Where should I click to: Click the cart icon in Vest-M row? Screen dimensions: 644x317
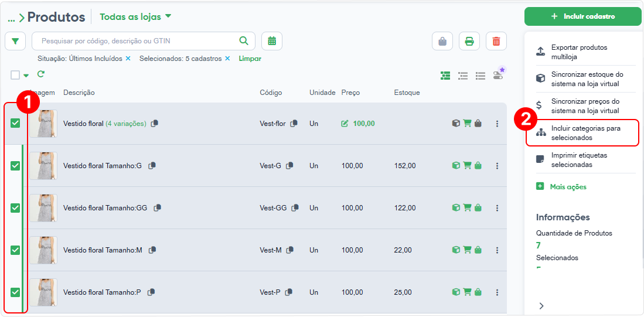click(x=467, y=250)
